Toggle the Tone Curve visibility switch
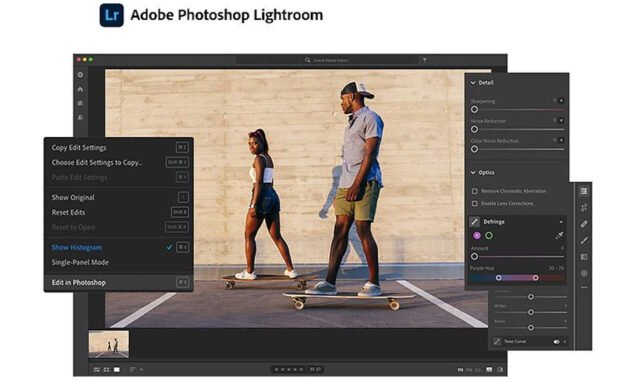Image resolution: width=630 pixels, height=380 pixels. [556, 342]
